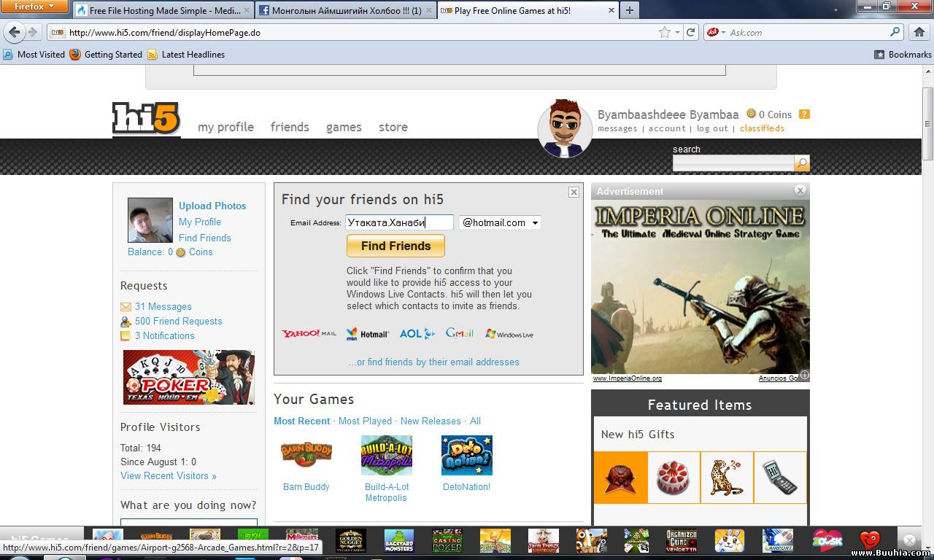The height and width of the screenshot is (560, 934).
Task: Filter games by Most Played
Action: click(365, 421)
